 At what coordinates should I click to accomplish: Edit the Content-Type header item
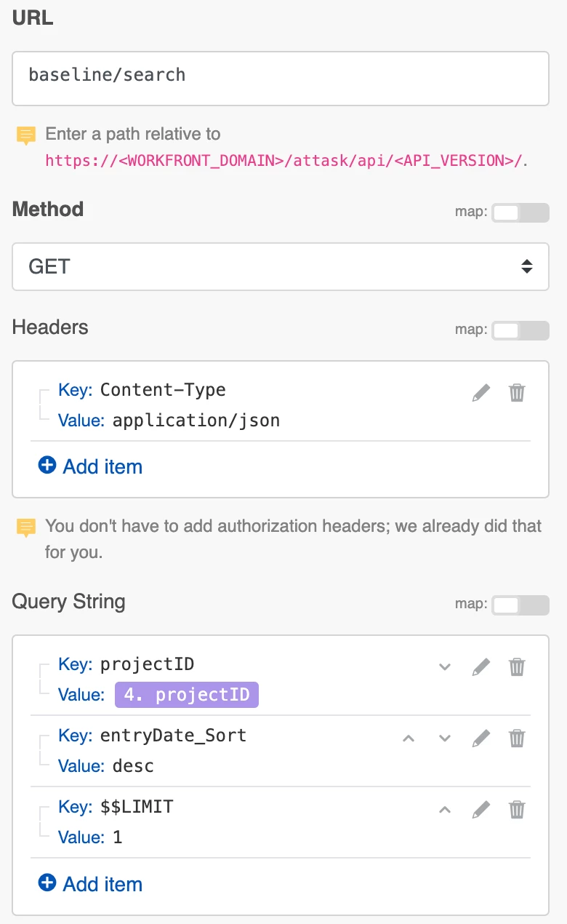[481, 393]
